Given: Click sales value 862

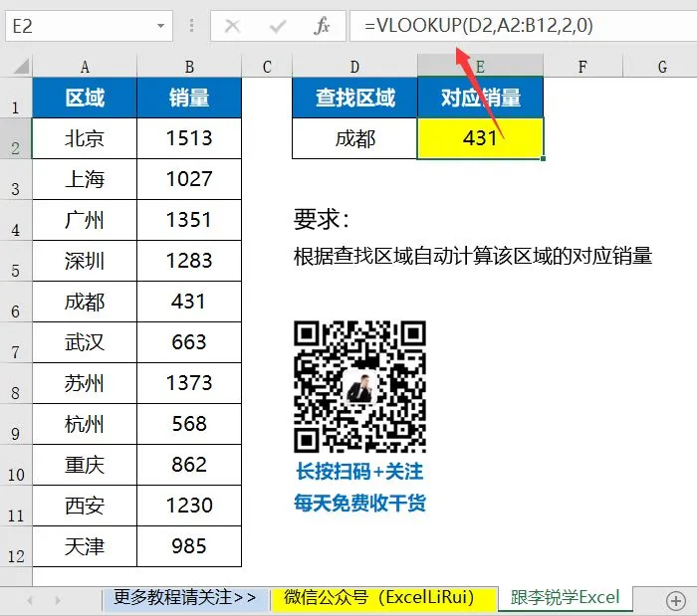Looking at the screenshot, I should coord(189,465).
